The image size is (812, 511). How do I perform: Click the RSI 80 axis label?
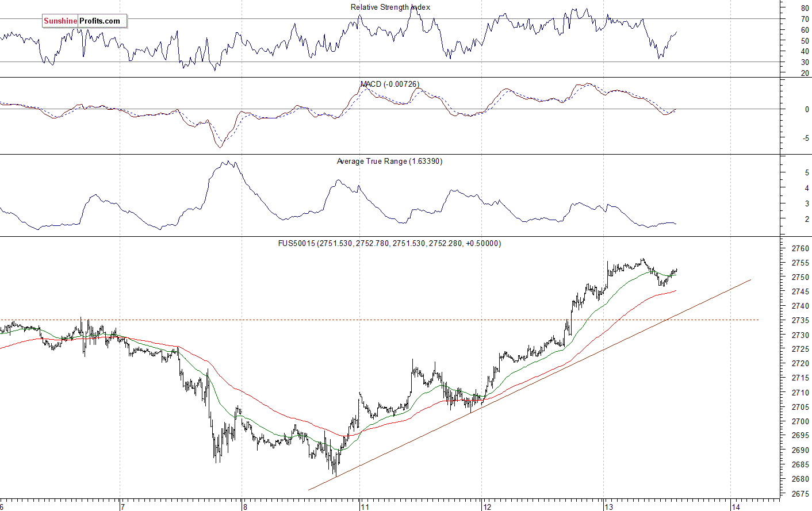coord(805,9)
